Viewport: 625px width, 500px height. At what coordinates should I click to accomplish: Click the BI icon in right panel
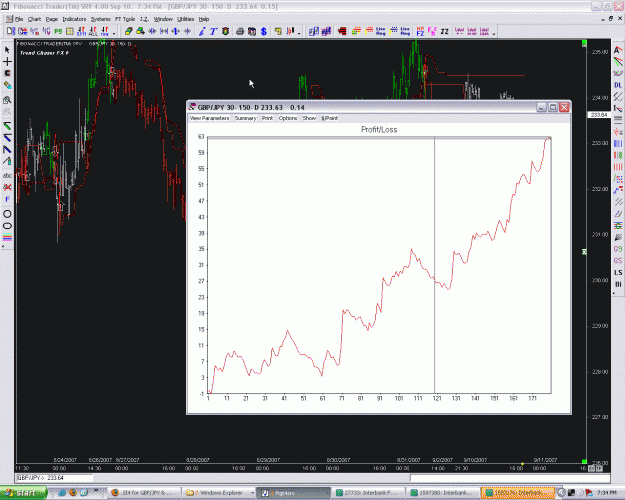click(618, 284)
